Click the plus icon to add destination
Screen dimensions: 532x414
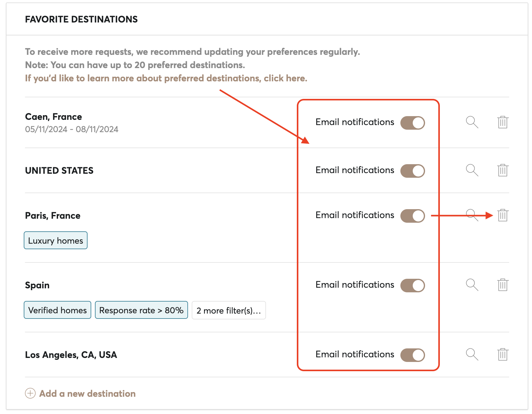tap(30, 393)
